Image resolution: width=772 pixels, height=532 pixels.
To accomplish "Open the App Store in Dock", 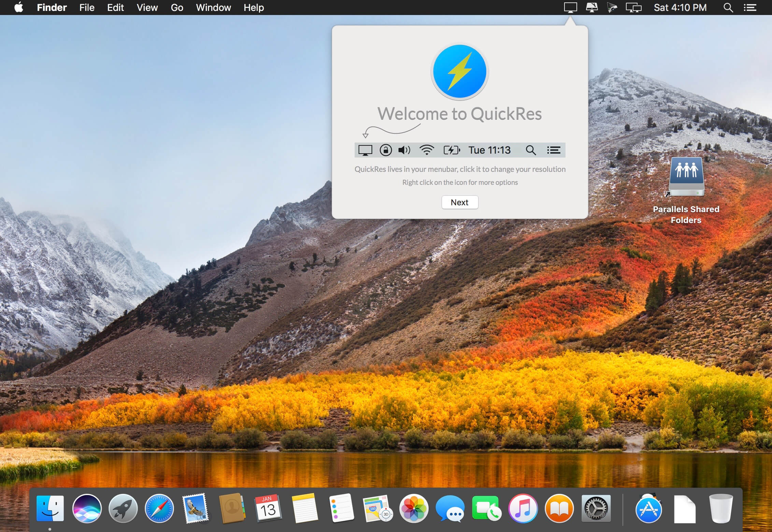I will click(648, 509).
